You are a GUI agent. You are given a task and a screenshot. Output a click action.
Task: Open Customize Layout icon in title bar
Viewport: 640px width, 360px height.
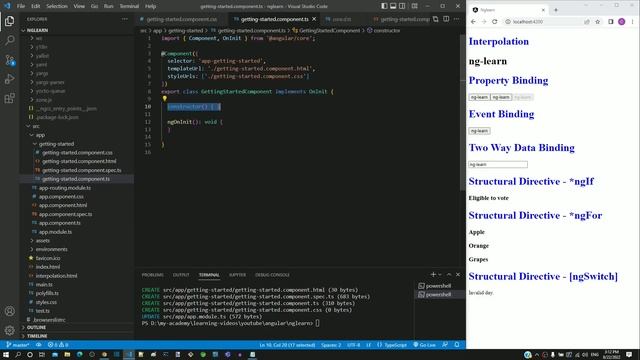pyautogui.click(x=414, y=6)
